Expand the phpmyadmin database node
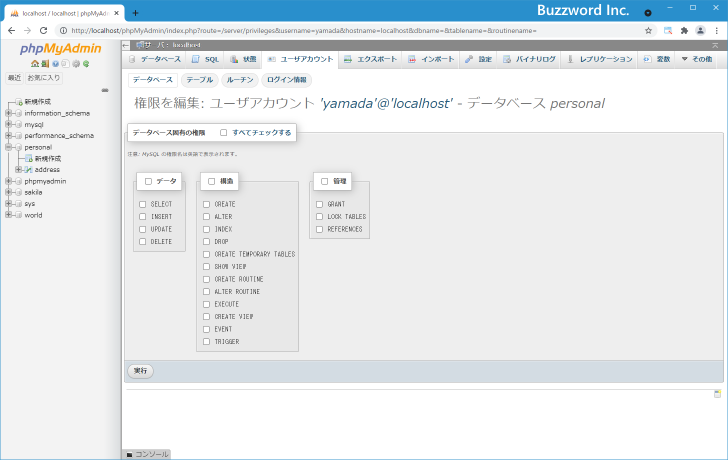 [x=8, y=181]
